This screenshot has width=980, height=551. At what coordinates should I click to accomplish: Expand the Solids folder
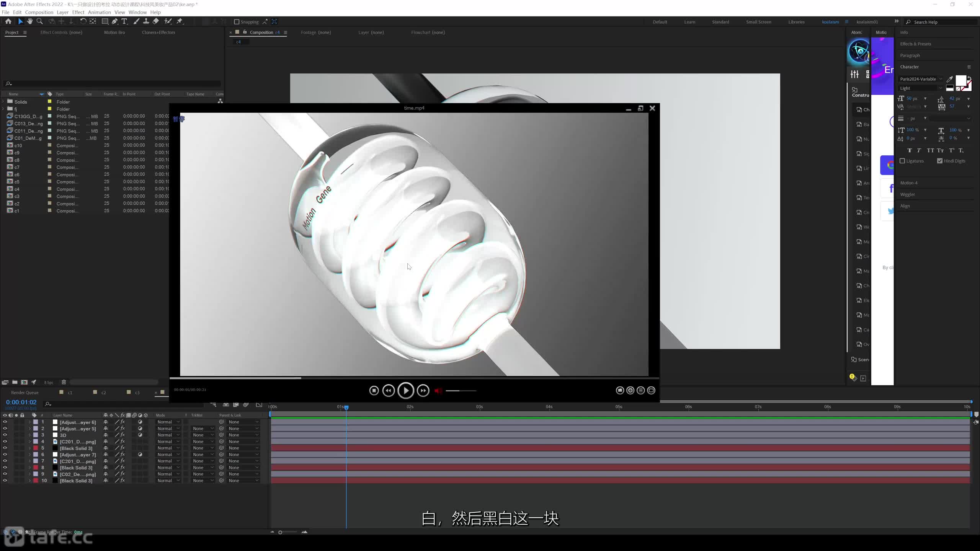click(x=3, y=102)
